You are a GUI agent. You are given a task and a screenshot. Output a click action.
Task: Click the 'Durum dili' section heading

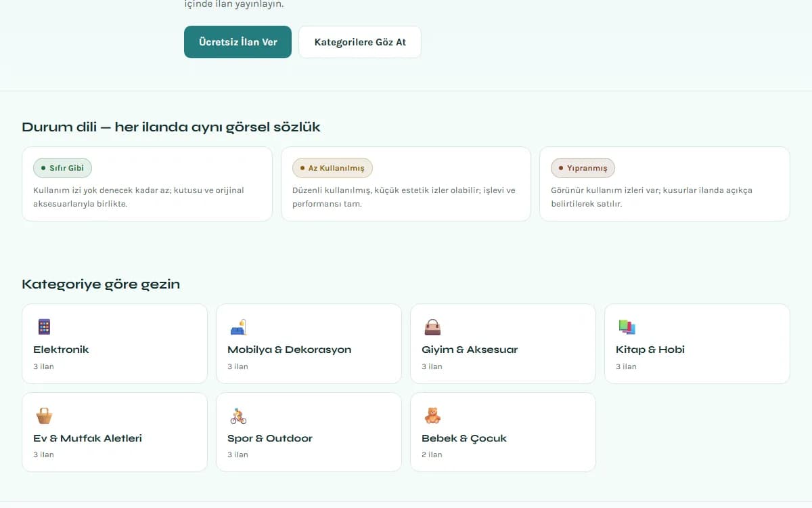coord(171,127)
